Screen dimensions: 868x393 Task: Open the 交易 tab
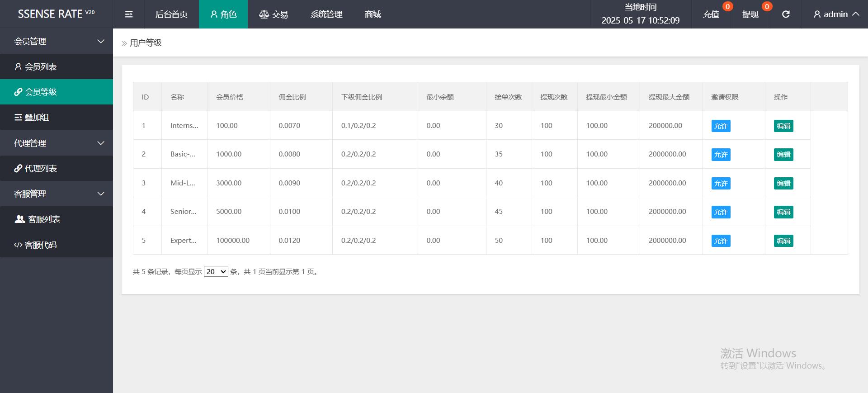click(x=274, y=14)
